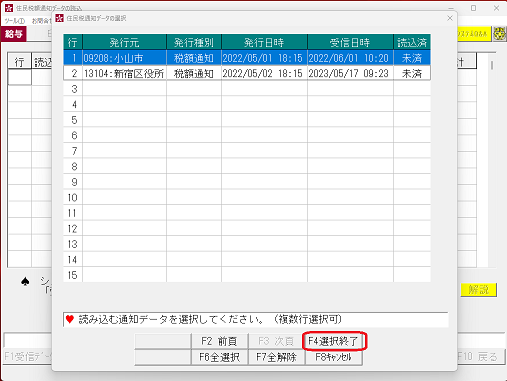Click F1受信データ button in main window
The width and height of the screenshot is (507, 381).
point(28,357)
